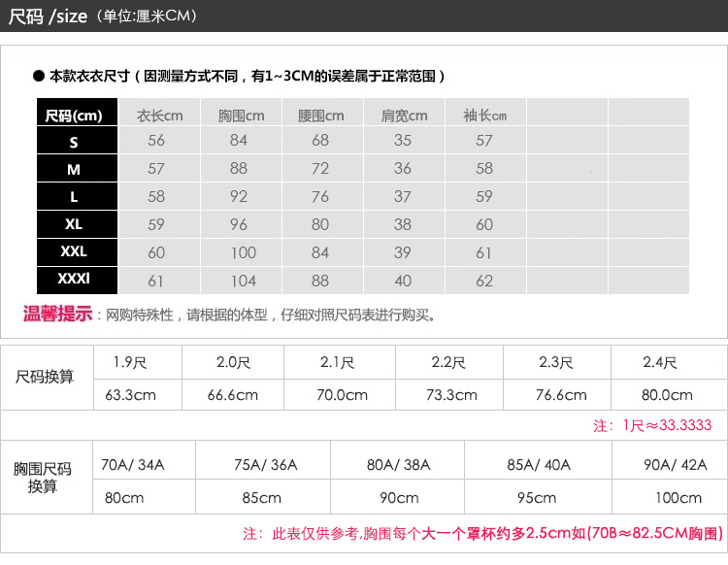This screenshot has height=565, width=728.
Task: Click the 2.3尺 cell
Action: coord(556,362)
